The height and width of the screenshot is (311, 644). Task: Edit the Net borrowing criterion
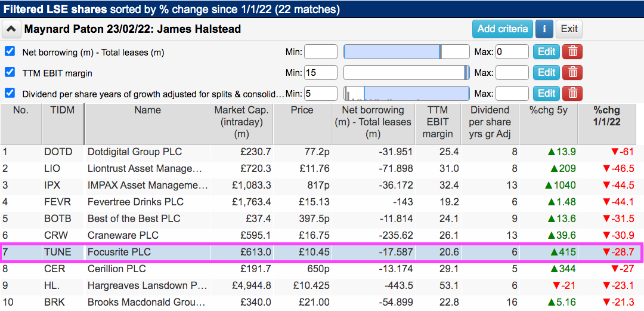click(546, 52)
